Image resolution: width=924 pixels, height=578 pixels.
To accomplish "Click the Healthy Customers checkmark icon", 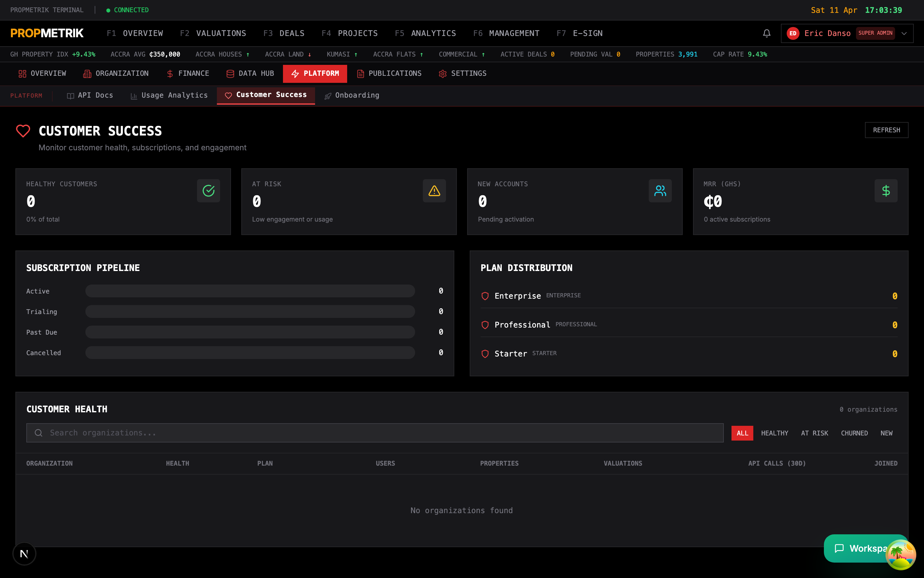I will pyautogui.click(x=209, y=190).
